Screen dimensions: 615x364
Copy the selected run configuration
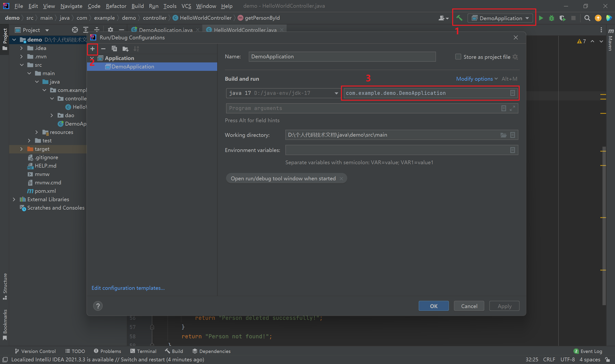coord(114,49)
